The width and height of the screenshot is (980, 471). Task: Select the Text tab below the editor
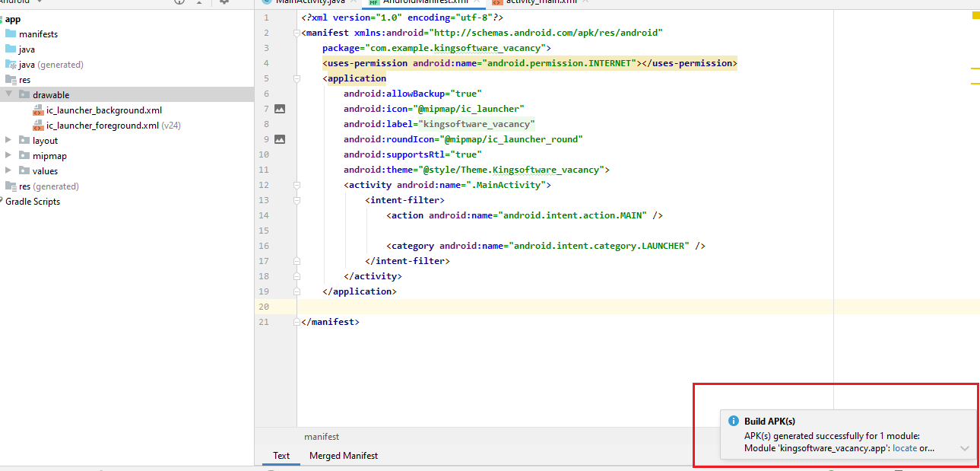point(281,456)
